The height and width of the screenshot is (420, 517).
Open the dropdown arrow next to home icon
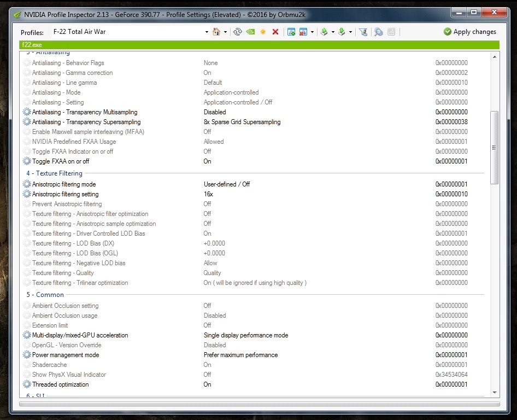[x=226, y=32]
